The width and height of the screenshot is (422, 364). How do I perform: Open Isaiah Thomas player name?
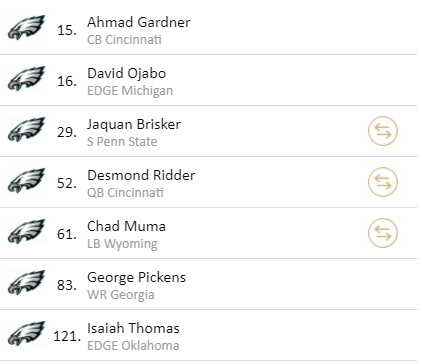pos(133,328)
